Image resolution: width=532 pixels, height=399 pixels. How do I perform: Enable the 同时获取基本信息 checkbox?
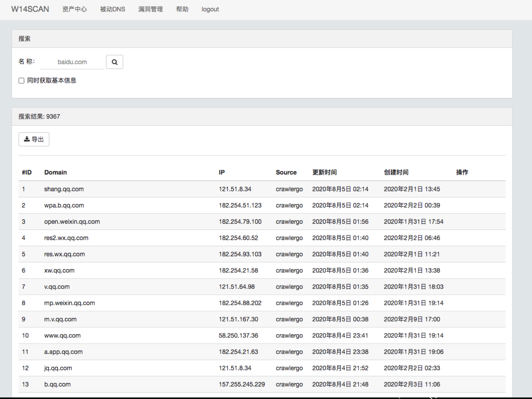[21, 81]
